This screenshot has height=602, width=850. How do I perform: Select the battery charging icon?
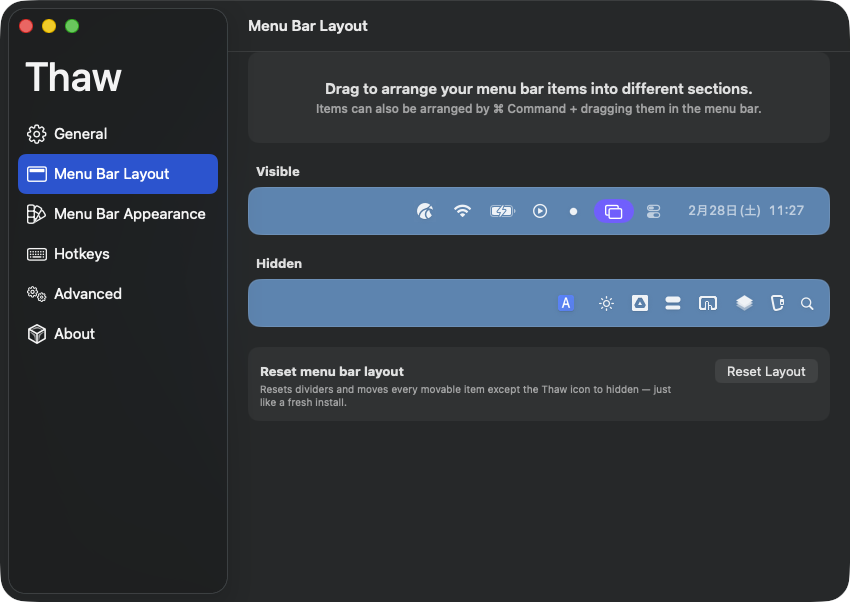(x=501, y=211)
